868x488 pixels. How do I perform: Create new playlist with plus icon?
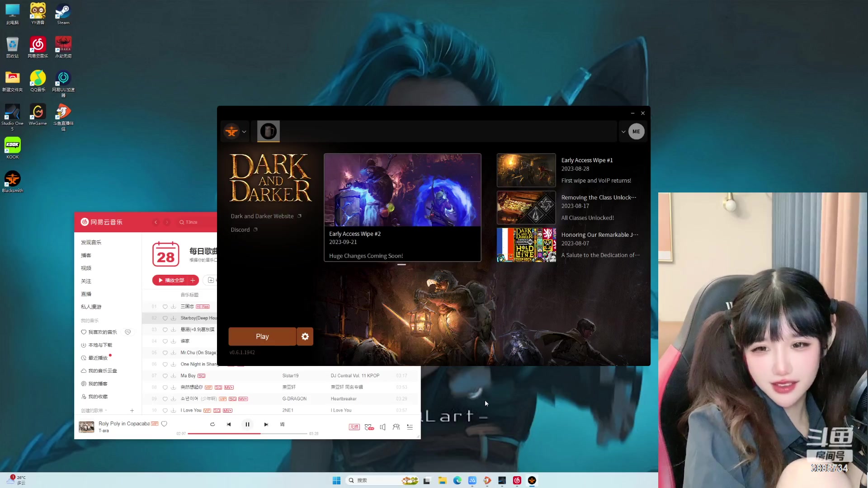(132, 411)
